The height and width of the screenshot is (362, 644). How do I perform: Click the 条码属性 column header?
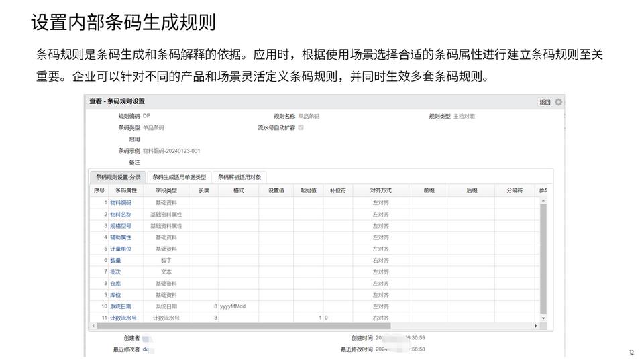[121, 190]
